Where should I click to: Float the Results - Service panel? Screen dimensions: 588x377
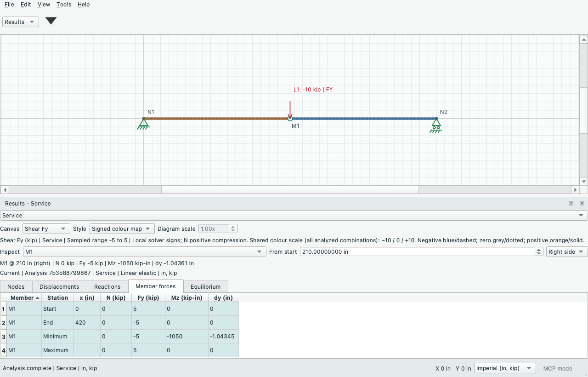571,203
